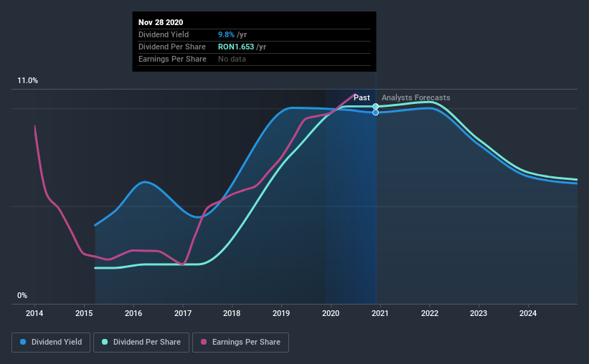The height and width of the screenshot is (364, 589).
Task: Click the 2023 x-axis label
Action: pyautogui.click(x=479, y=313)
